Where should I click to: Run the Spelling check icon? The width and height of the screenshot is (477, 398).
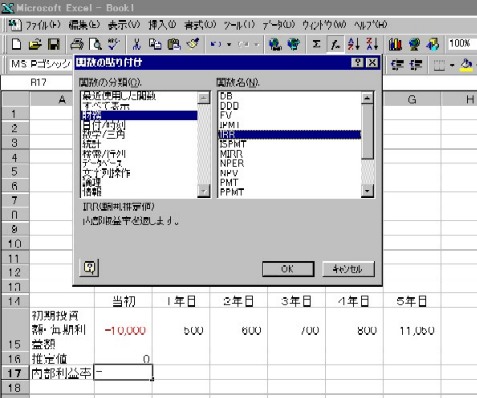tap(114, 44)
